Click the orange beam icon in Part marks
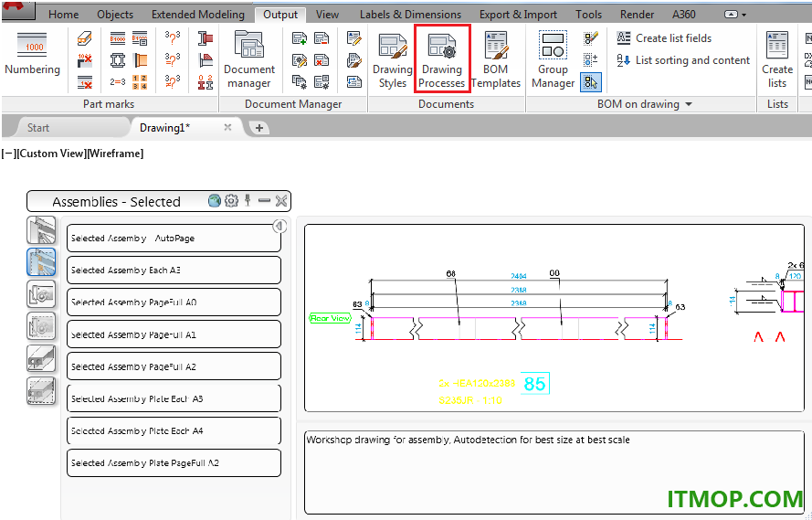 coord(84,38)
